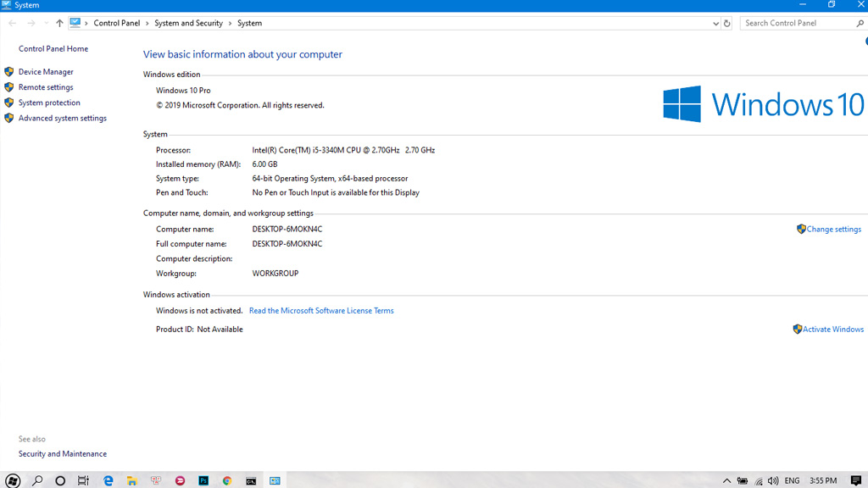Open System protection link
The image size is (868, 488).
coord(49,103)
